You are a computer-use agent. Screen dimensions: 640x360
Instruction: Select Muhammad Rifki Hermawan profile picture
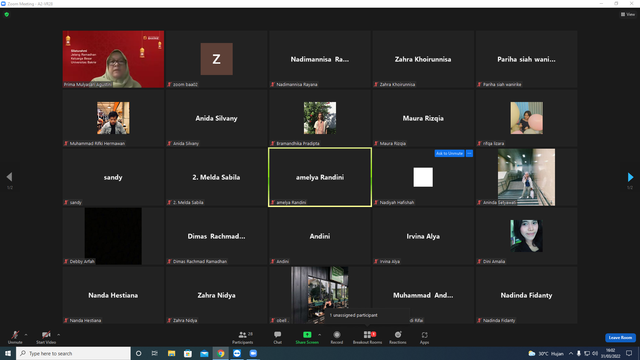[x=113, y=118]
